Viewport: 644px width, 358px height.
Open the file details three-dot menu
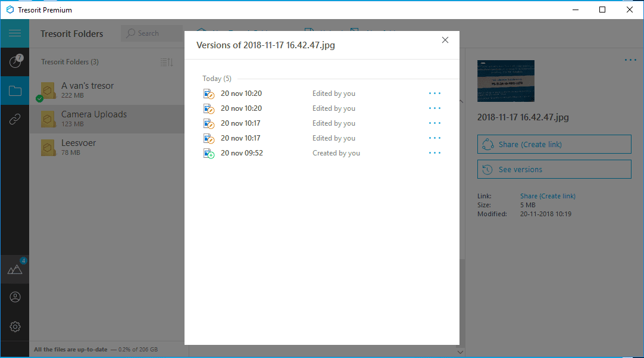630,60
